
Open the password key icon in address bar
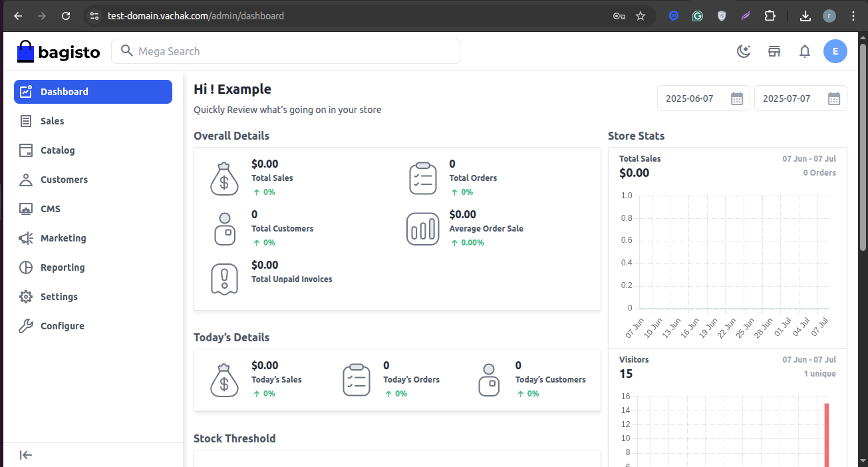619,16
